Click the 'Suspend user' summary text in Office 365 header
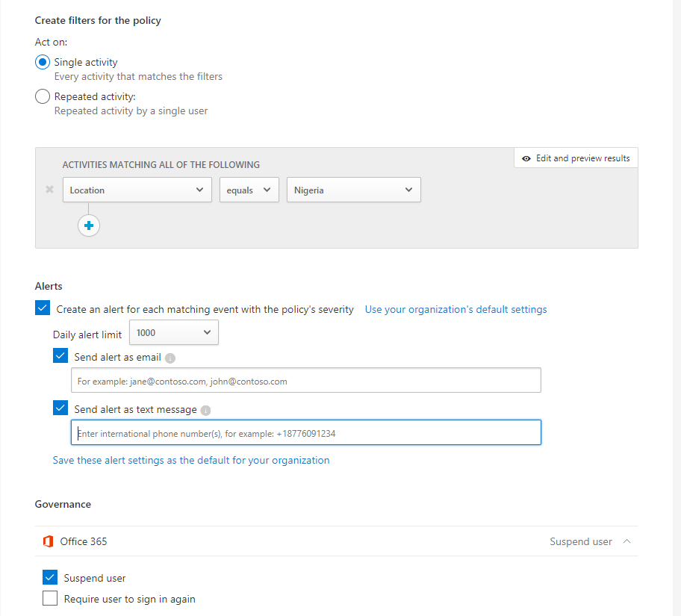This screenshot has height=616, width=681. [x=581, y=541]
